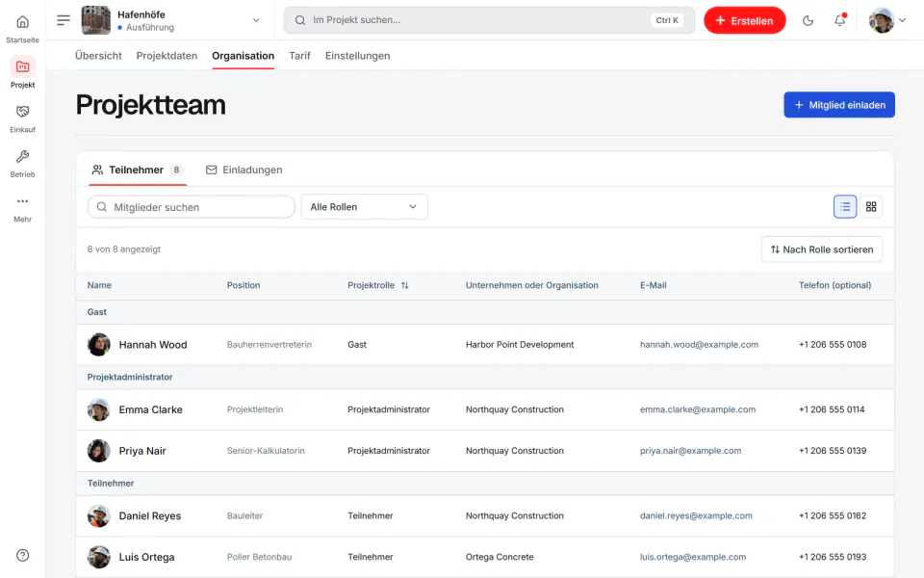
Task: Switch to dark mode moon icon
Action: pyautogui.click(x=808, y=20)
